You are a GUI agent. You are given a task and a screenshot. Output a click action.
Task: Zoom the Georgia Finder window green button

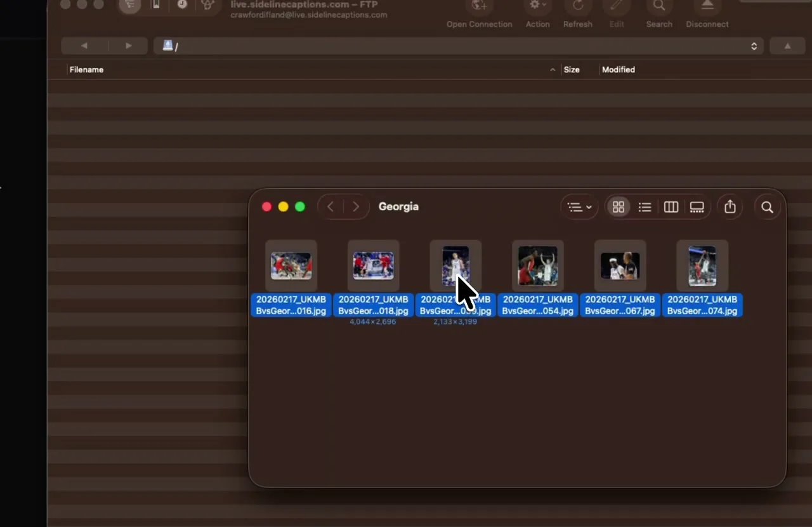pyautogui.click(x=300, y=207)
